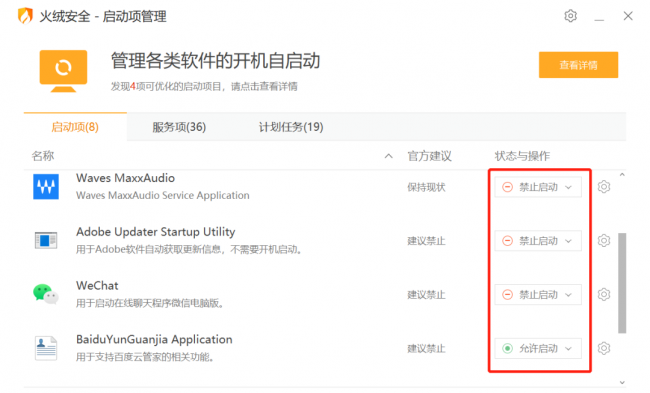
Task: Click the WeChat app icon
Action: (46, 294)
